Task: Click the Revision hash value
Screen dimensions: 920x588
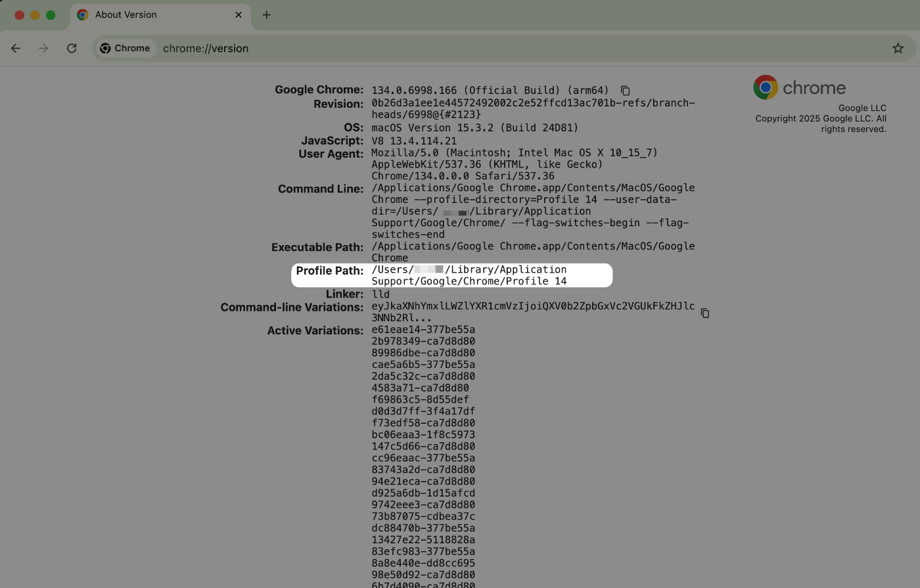Action: pos(533,108)
